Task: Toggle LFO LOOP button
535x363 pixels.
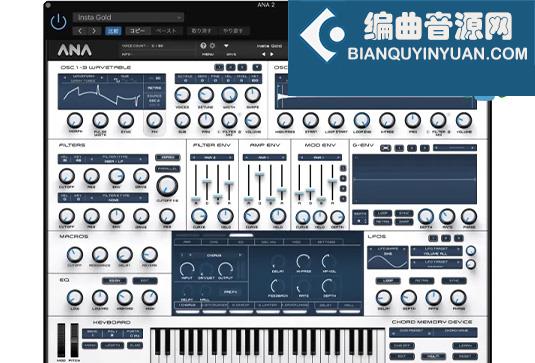Action: [388, 281]
